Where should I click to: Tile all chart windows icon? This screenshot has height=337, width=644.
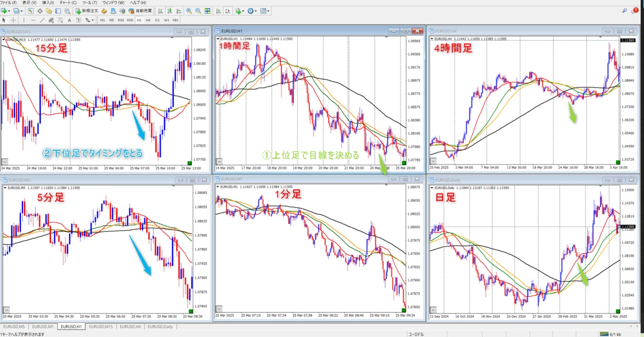(207, 11)
